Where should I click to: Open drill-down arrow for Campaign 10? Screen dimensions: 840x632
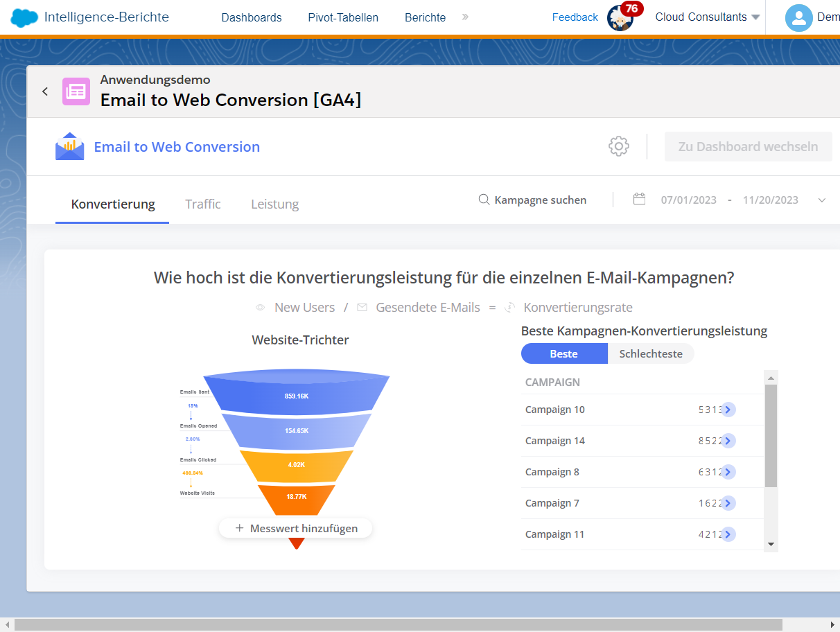(728, 410)
